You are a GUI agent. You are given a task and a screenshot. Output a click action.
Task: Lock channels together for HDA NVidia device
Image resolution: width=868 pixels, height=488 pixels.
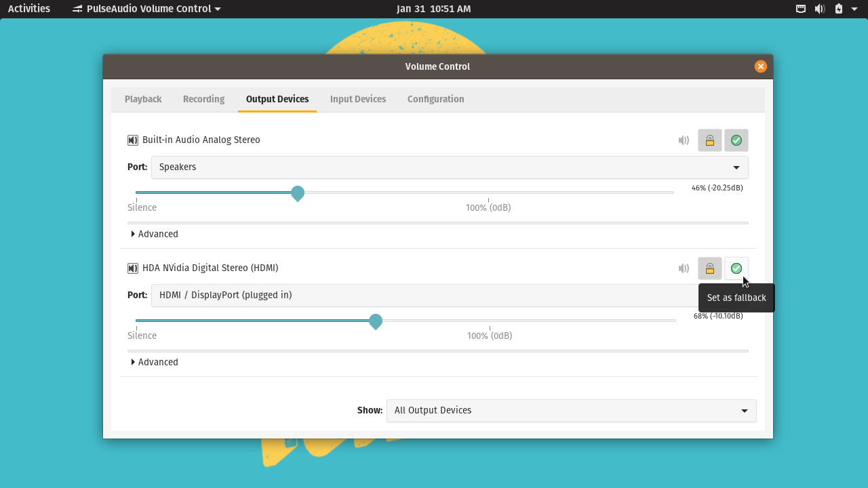[x=709, y=268]
